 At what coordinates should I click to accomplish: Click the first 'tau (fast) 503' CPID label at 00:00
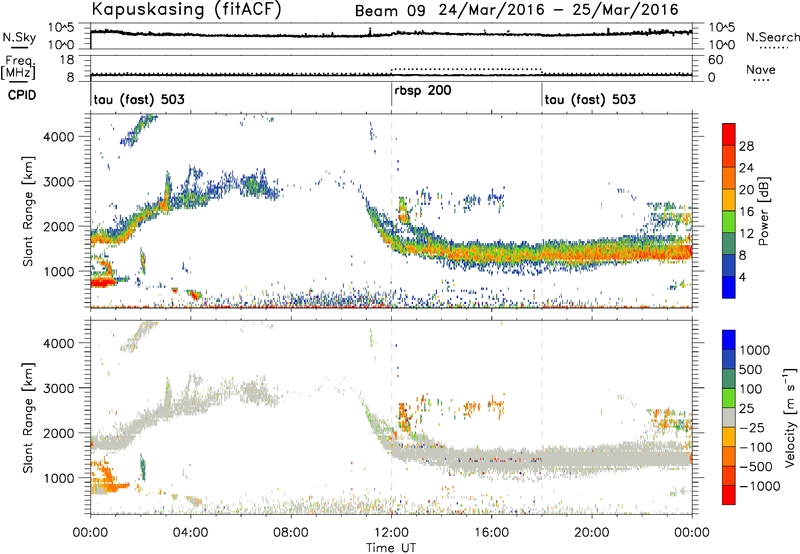click(139, 99)
